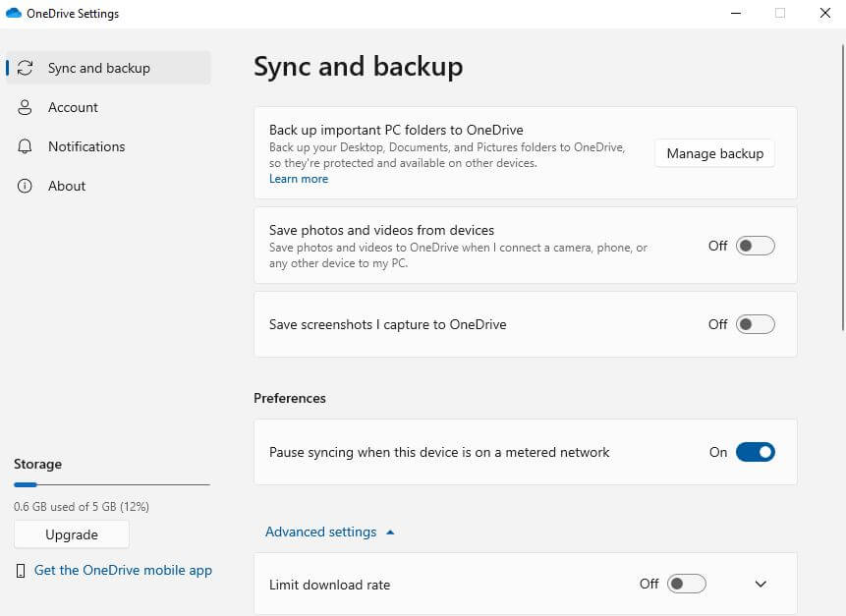Image resolution: width=846 pixels, height=616 pixels.
Task: Switch on Limit download rate toggle
Action: [687, 584]
